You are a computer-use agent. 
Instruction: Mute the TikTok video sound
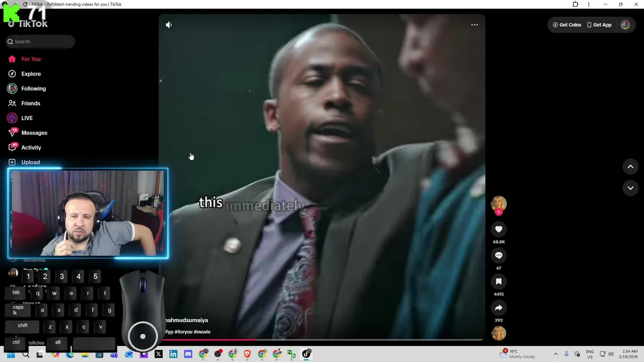coord(169,25)
